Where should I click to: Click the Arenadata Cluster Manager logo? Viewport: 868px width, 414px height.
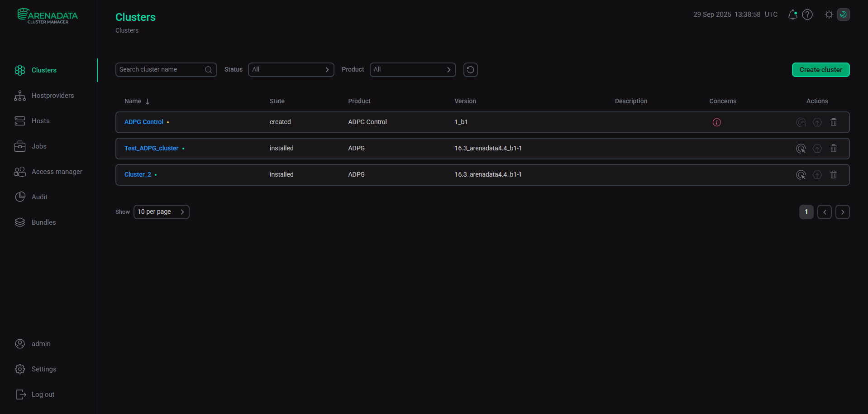[x=47, y=16]
